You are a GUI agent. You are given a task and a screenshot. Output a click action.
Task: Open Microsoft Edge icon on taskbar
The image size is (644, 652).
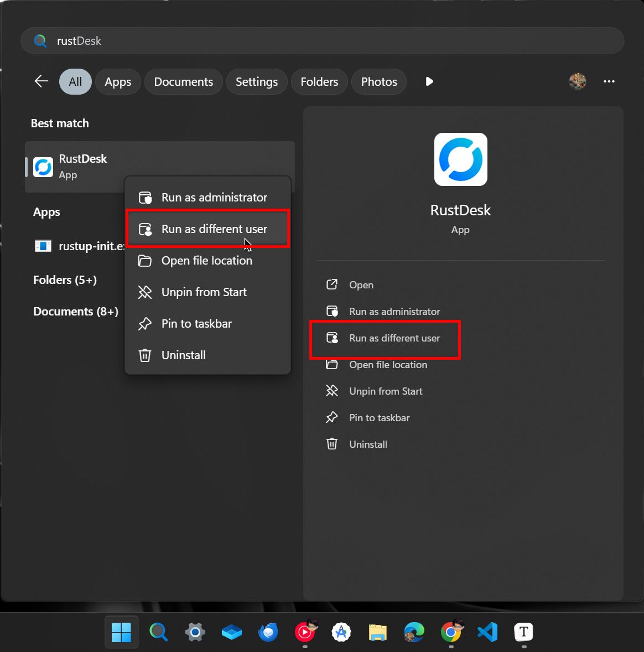click(x=414, y=632)
